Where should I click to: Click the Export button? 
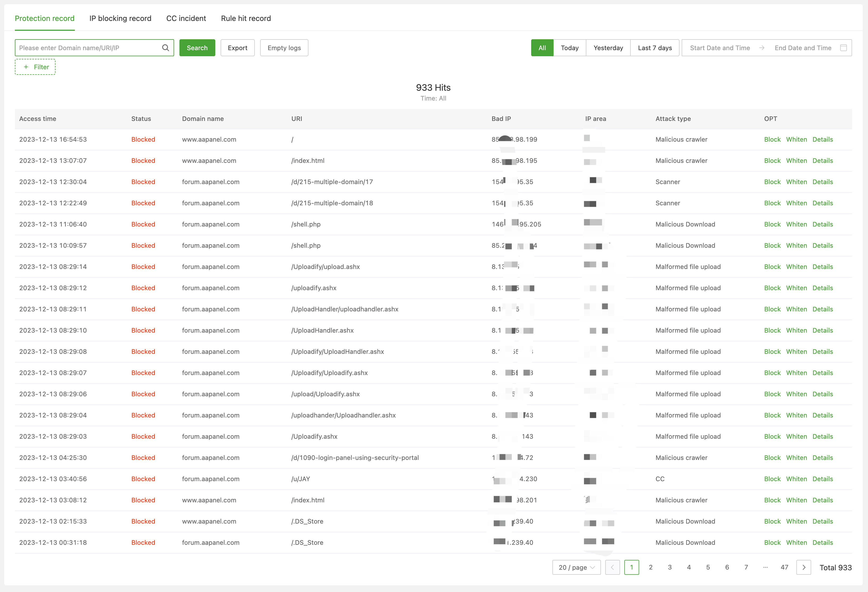coord(237,48)
